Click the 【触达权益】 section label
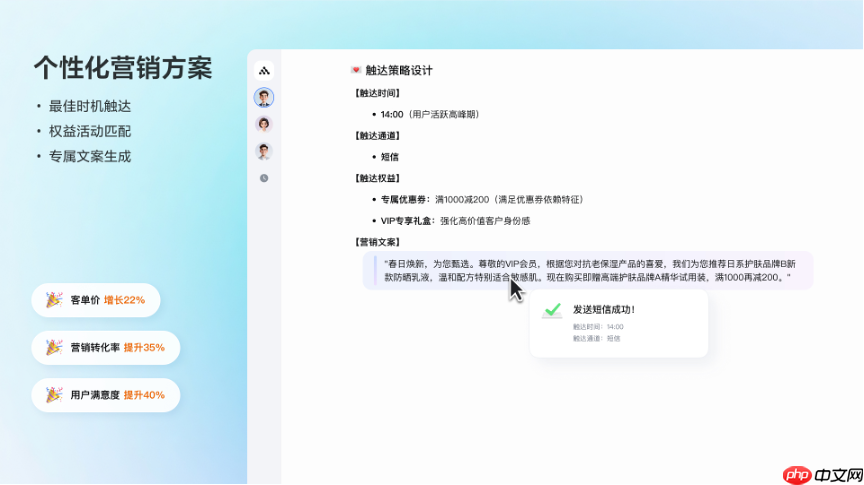The width and height of the screenshot is (864, 485). 377,178
